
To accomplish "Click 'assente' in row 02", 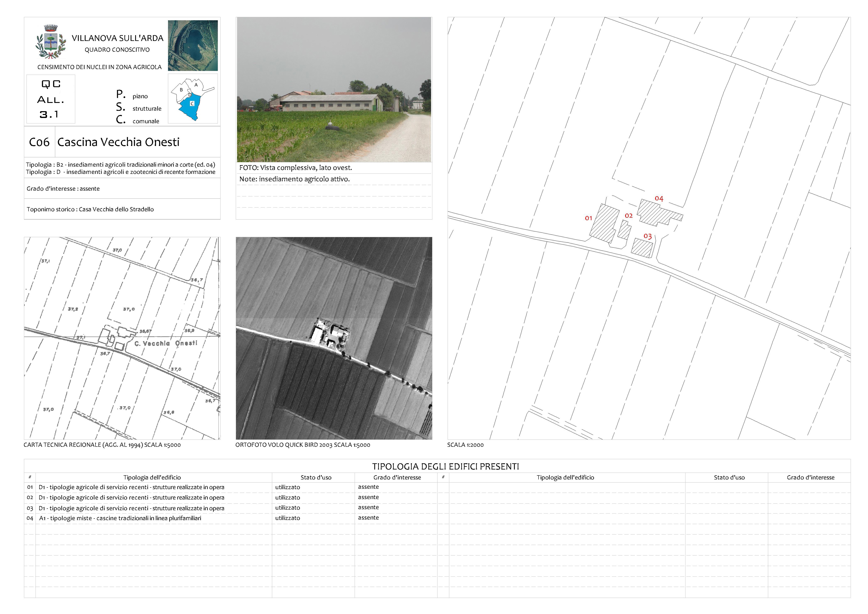I will [x=369, y=497].
